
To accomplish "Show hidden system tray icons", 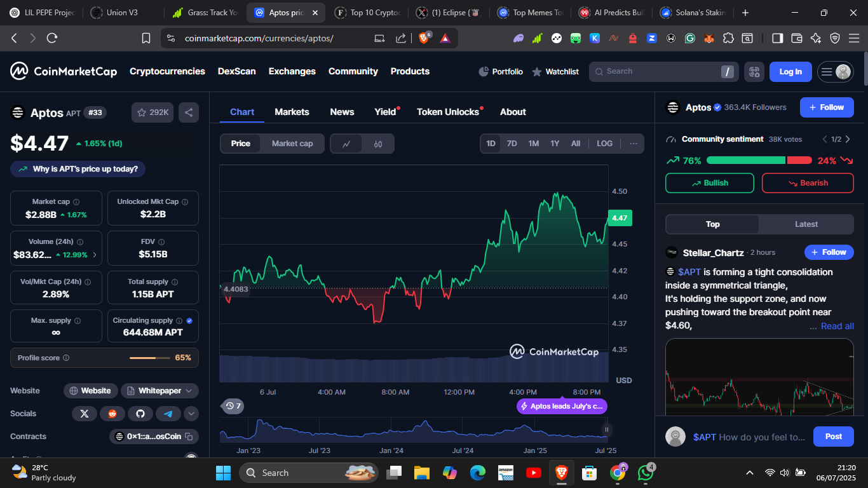I will 750,473.
